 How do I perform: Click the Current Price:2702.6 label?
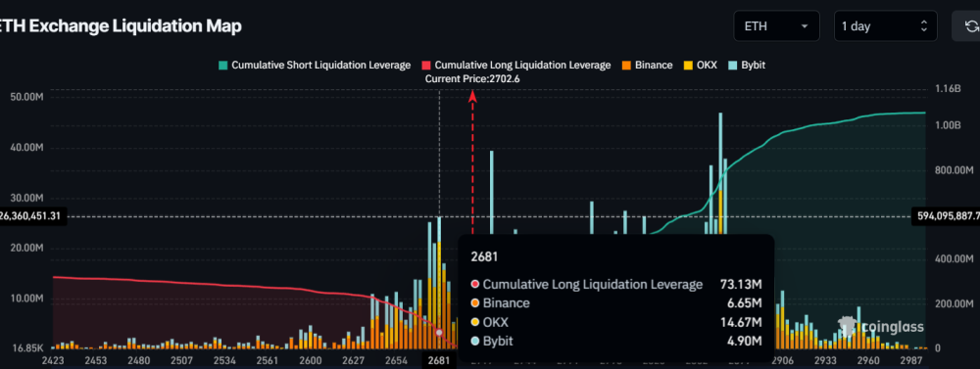(472, 78)
